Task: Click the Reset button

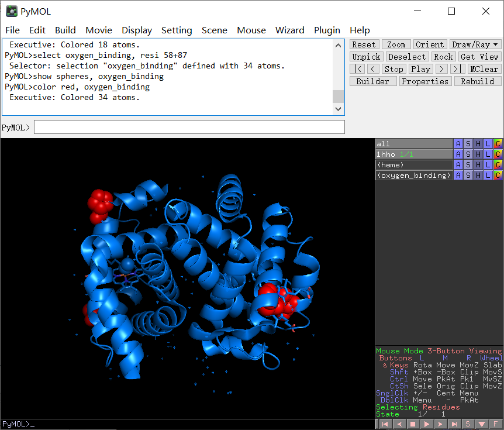Action: [x=364, y=44]
